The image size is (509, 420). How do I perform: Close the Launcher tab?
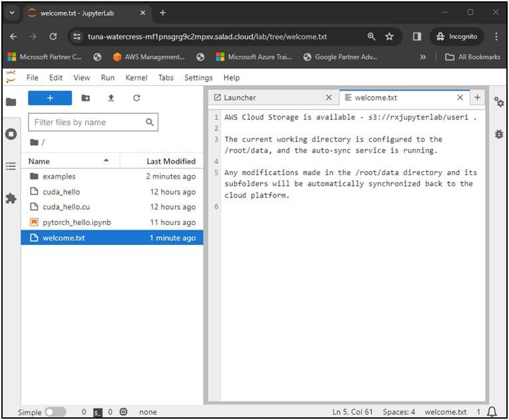click(329, 97)
